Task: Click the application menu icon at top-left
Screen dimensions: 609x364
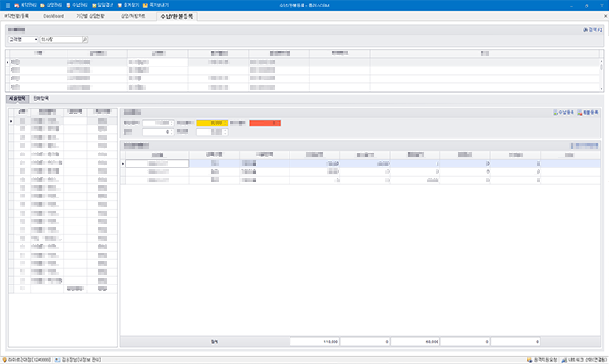Action: pyautogui.click(x=7, y=6)
